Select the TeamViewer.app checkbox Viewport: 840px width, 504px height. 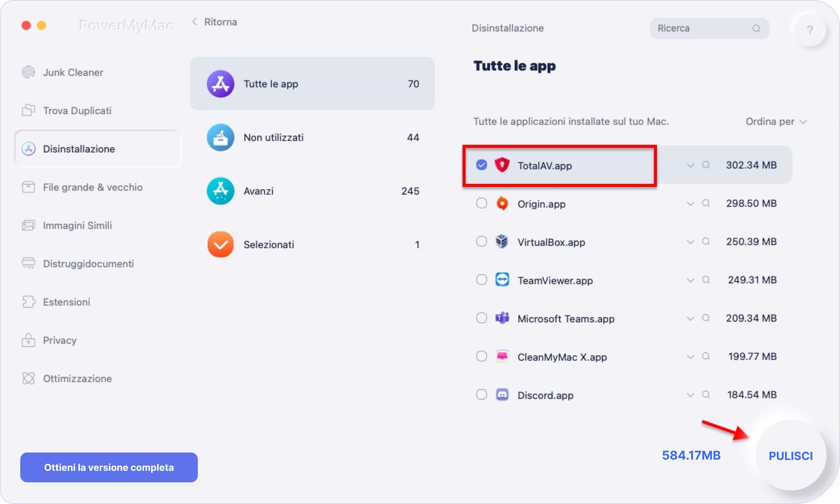481,280
